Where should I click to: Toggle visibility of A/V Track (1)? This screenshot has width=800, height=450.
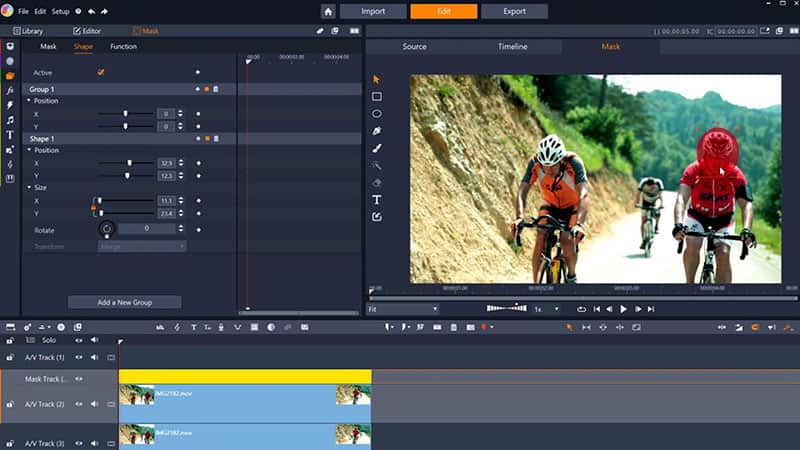point(79,357)
